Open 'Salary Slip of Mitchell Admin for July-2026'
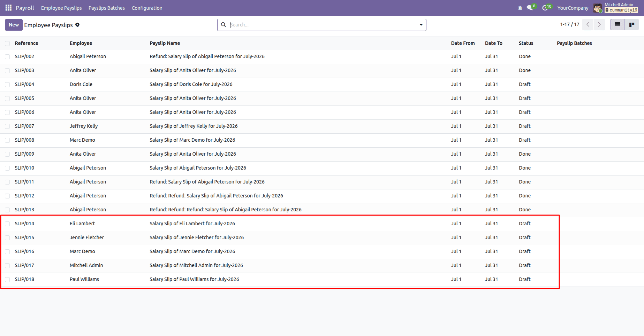The image size is (644, 336). coord(196,265)
